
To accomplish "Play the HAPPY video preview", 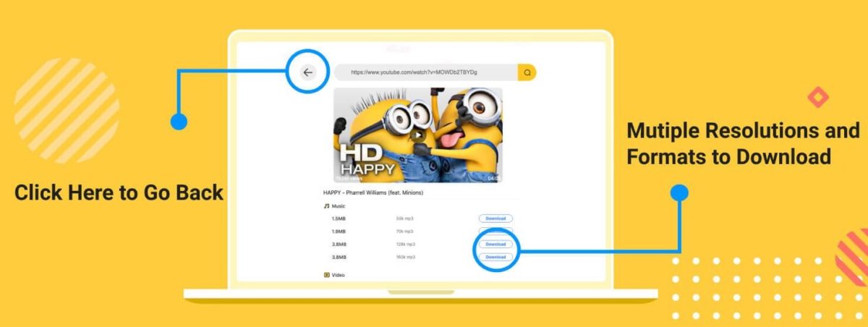I will tap(417, 135).
